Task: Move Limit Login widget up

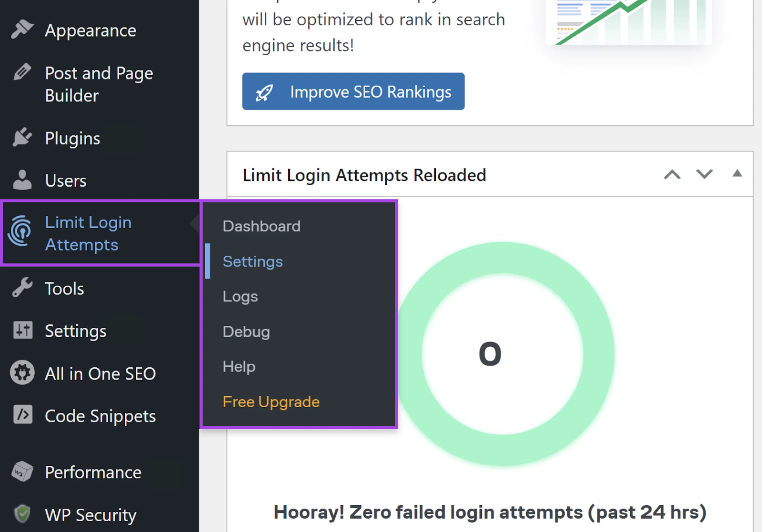Action: (672, 174)
